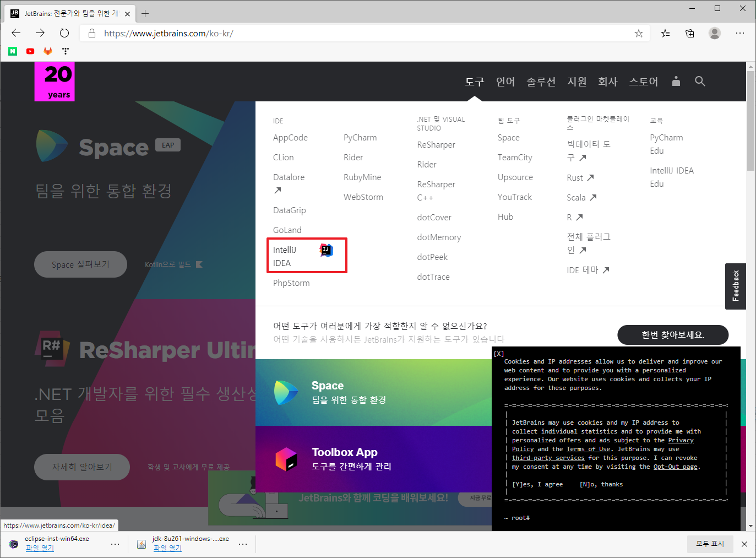
Task: Accept cookies with [Y]es, I agree
Action: point(537,485)
